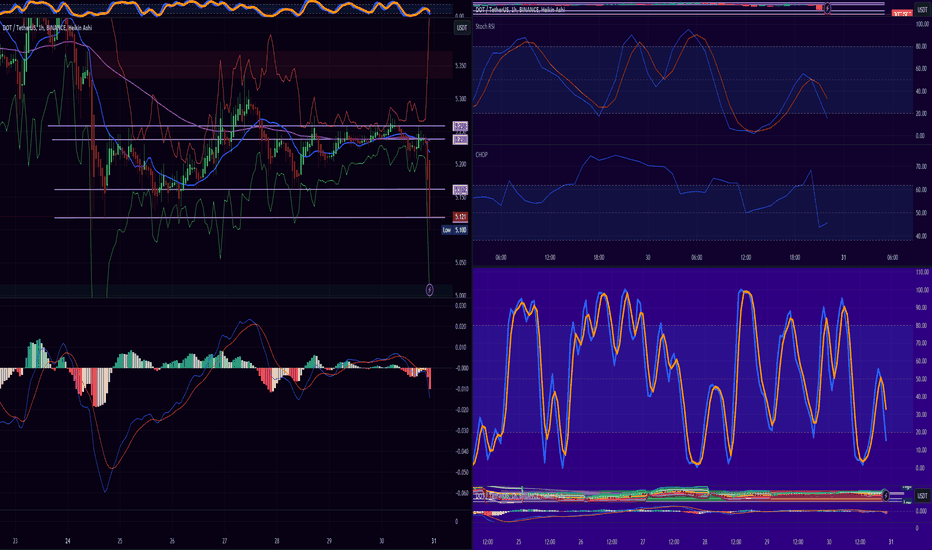932x550 pixels.
Task: Click the -0.060 value on the MACD scale
Action: click(461, 493)
